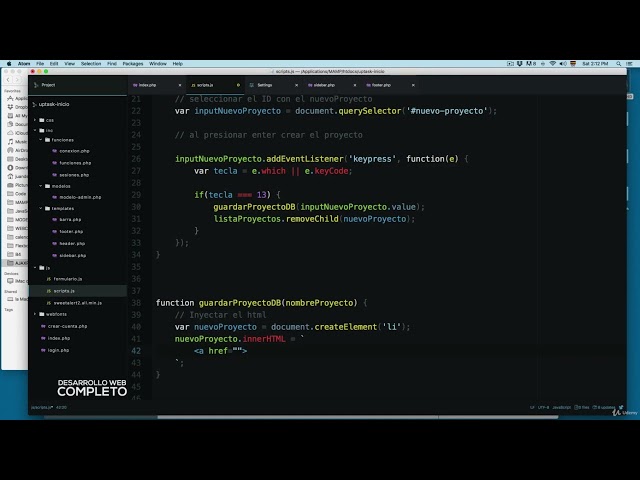Open login.php in the tree
The width and height of the screenshot is (640, 480).
click(x=58, y=350)
